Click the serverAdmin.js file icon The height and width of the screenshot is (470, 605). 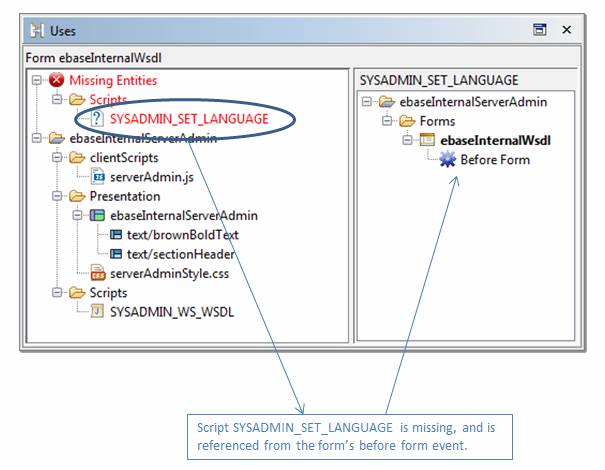(x=97, y=177)
